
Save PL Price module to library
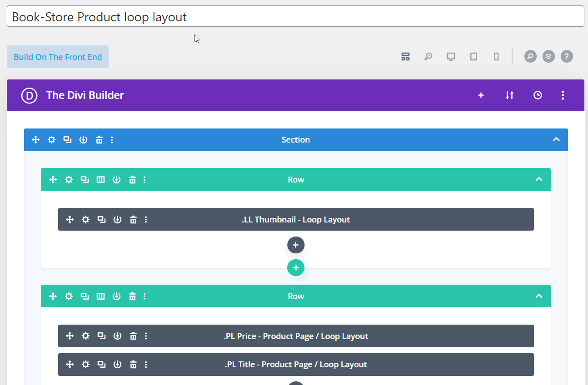point(117,336)
